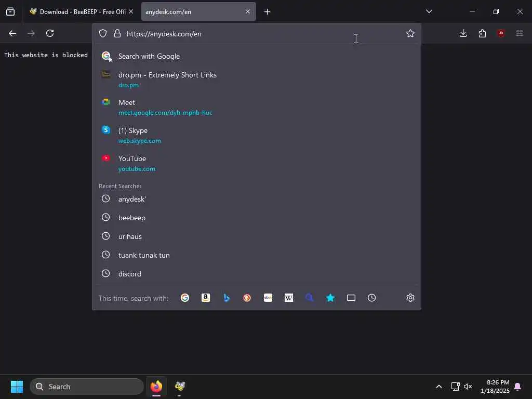Search this time with eBay

268,298
